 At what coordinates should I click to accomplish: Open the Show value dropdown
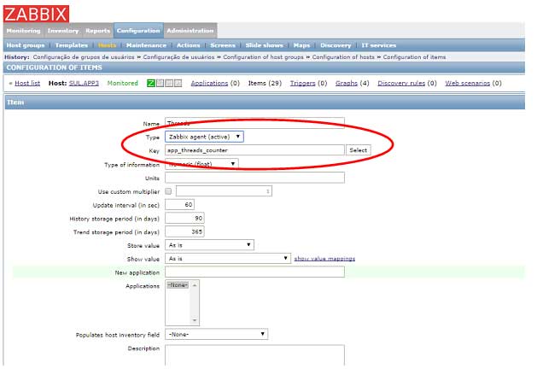point(228,259)
